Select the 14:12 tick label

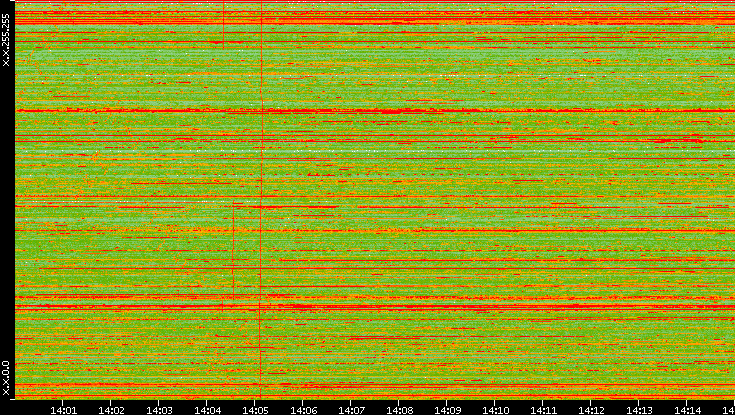coord(591,410)
